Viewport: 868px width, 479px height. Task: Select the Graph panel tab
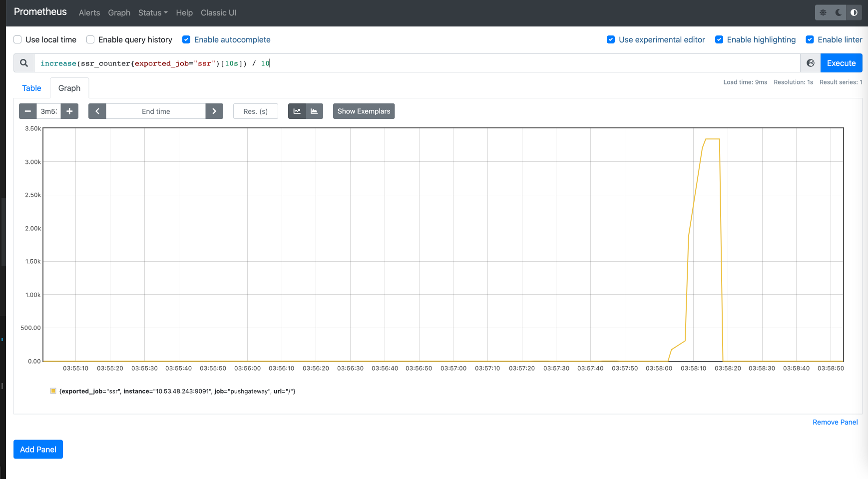pyautogui.click(x=69, y=88)
